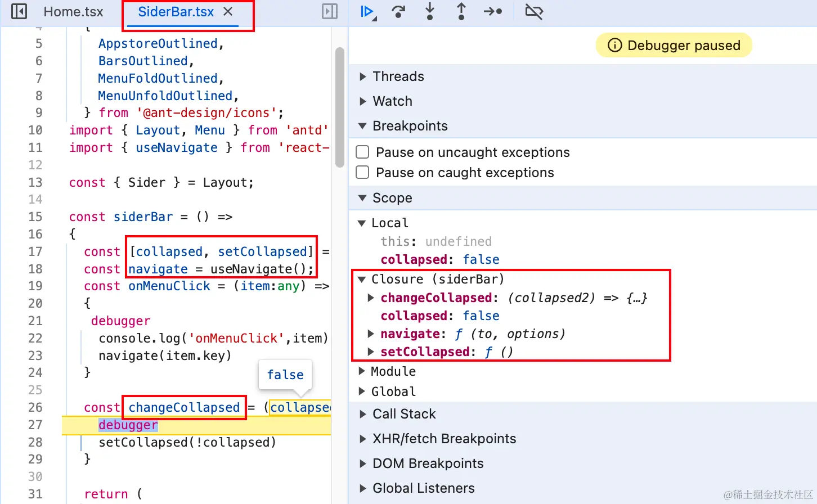817x504 pixels.
Task: Click line number 27 in gutter
Action: point(35,425)
